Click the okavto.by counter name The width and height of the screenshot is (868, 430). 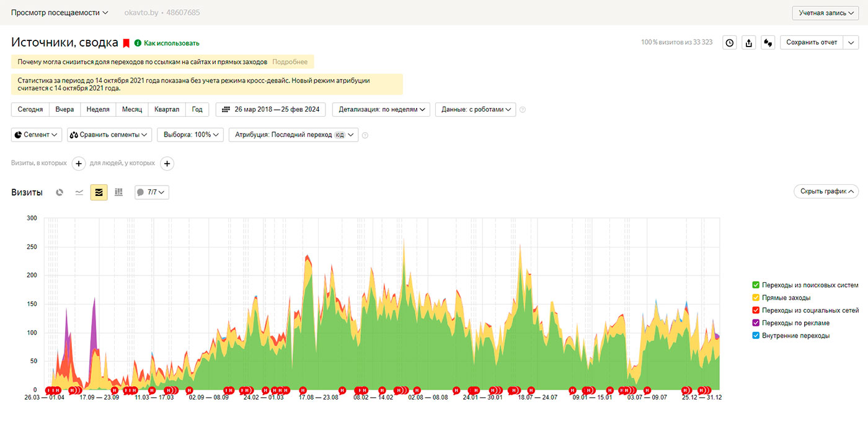(x=141, y=12)
